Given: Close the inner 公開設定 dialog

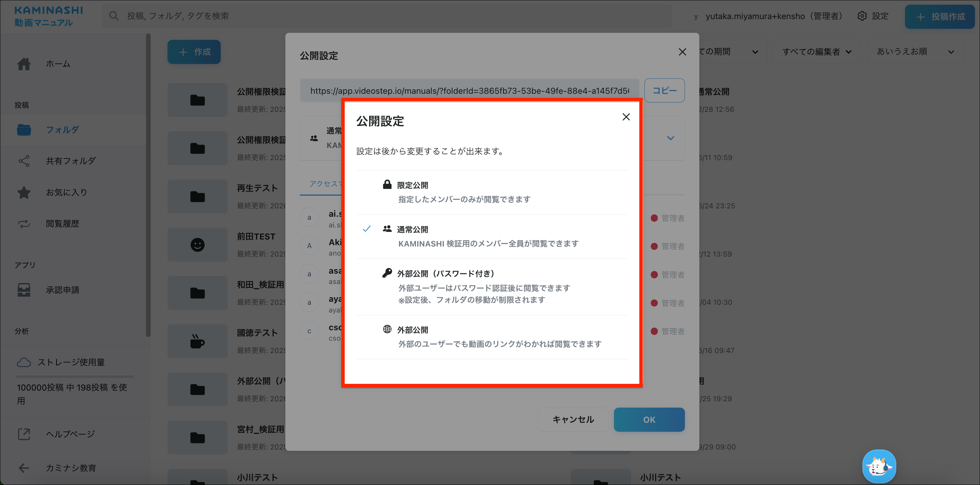Looking at the screenshot, I should point(626,117).
